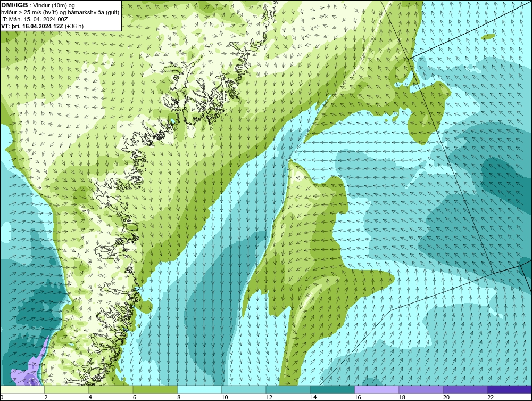Click the legend scale label '12'
The height and width of the screenshot is (401, 532).
(269, 398)
